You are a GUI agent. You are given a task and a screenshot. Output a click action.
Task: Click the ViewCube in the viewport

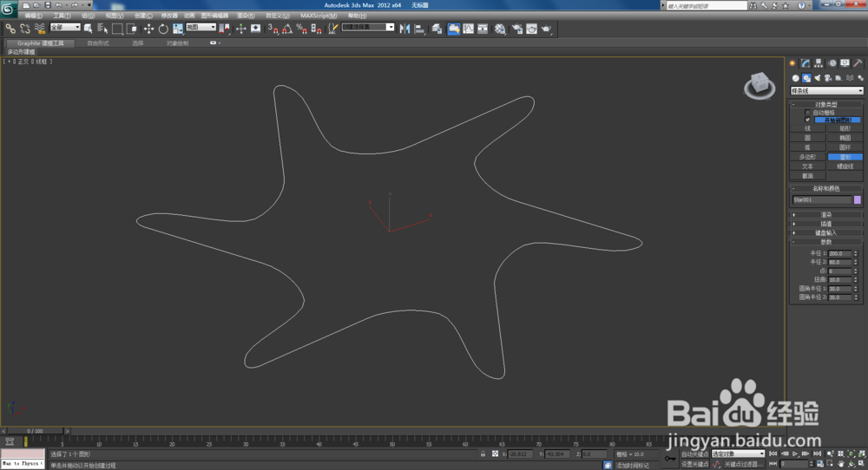coord(759,86)
